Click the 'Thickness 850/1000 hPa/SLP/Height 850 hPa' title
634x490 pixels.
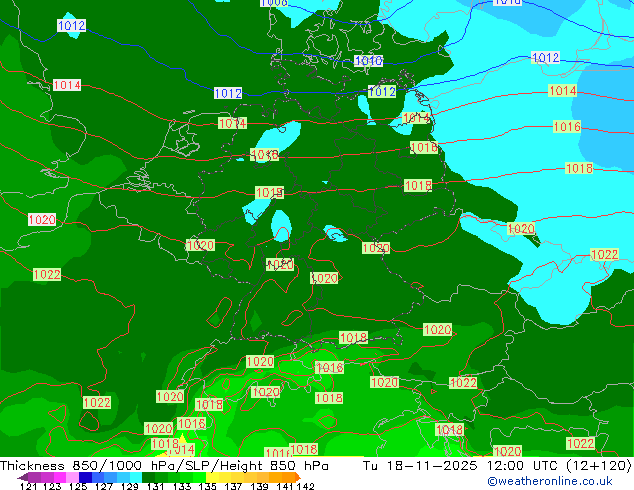click(x=164, y=466)
